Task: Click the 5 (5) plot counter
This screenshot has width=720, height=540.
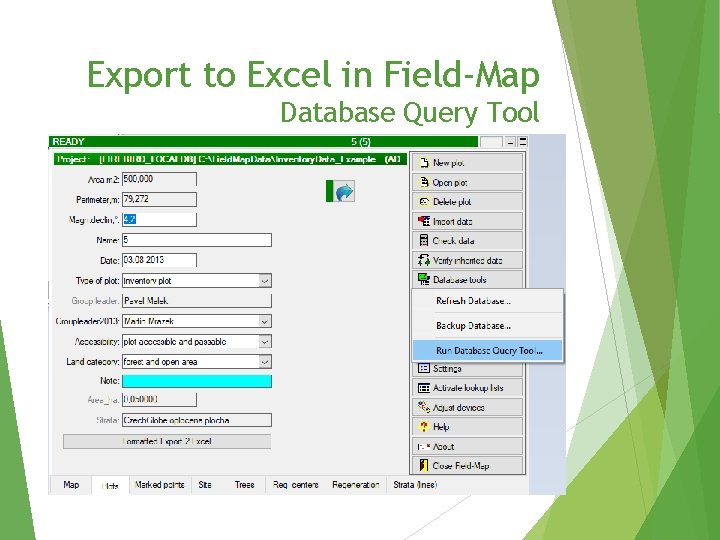Action: tap(361, 141)
